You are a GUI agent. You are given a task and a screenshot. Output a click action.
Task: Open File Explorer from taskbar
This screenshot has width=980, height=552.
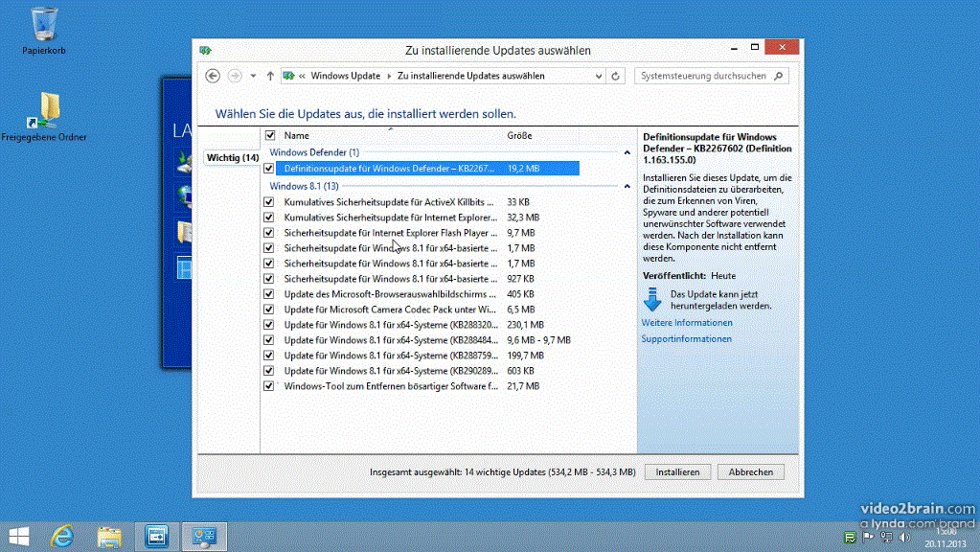point(109,537)
